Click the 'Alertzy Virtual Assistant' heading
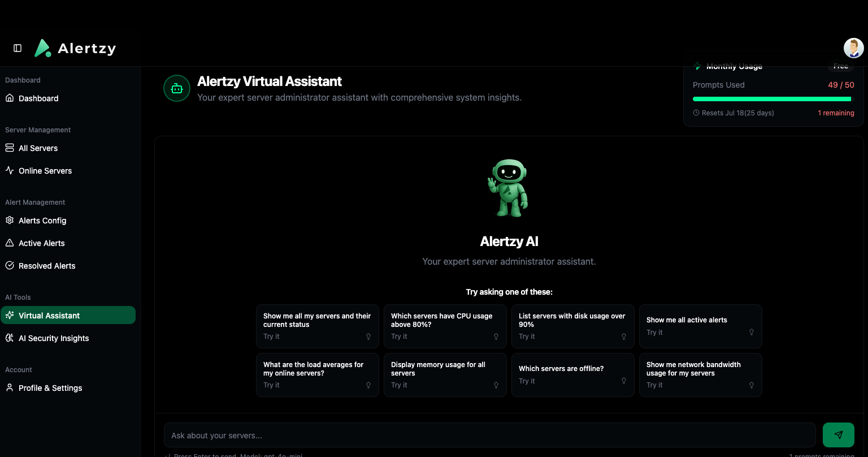 click(x=270, y=81)
